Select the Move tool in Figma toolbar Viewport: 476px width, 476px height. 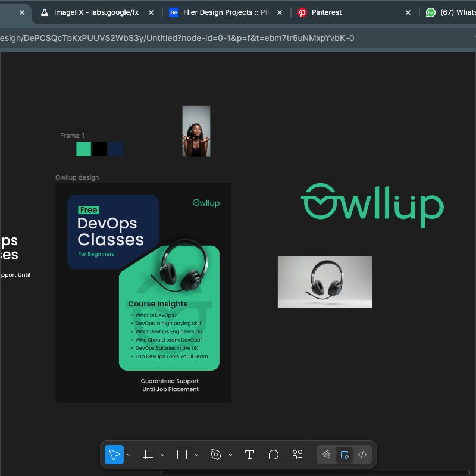[x=114, y=455]
